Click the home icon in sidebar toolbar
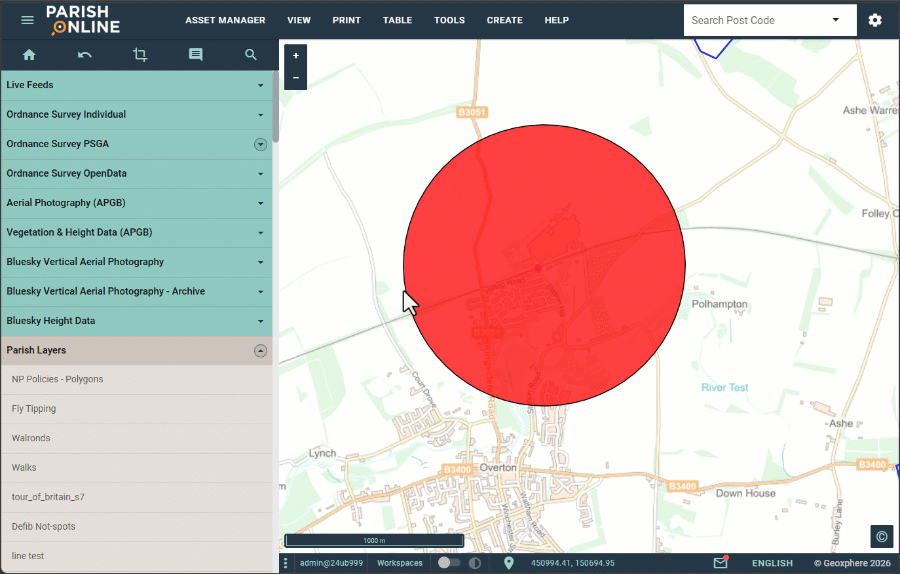 29,55
